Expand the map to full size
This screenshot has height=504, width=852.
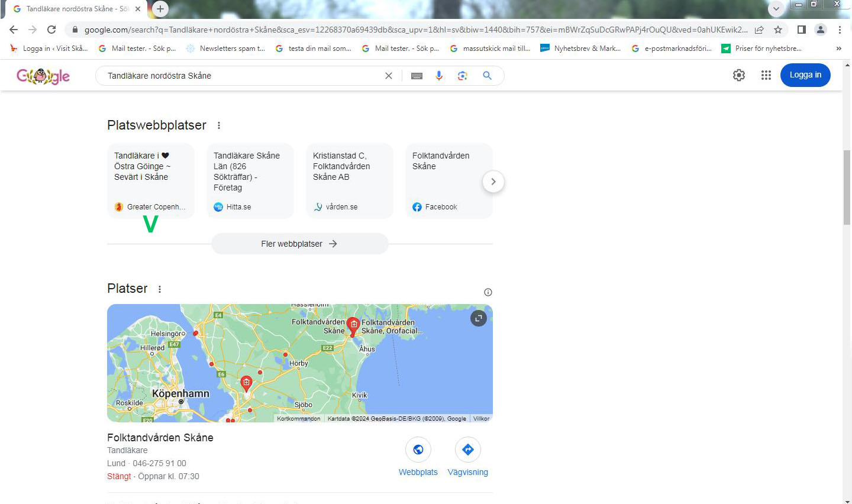point(479,318)
